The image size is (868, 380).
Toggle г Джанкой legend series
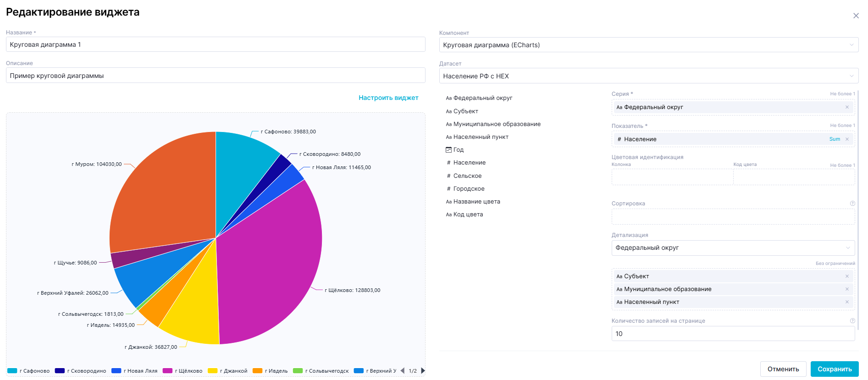point(228,371)
